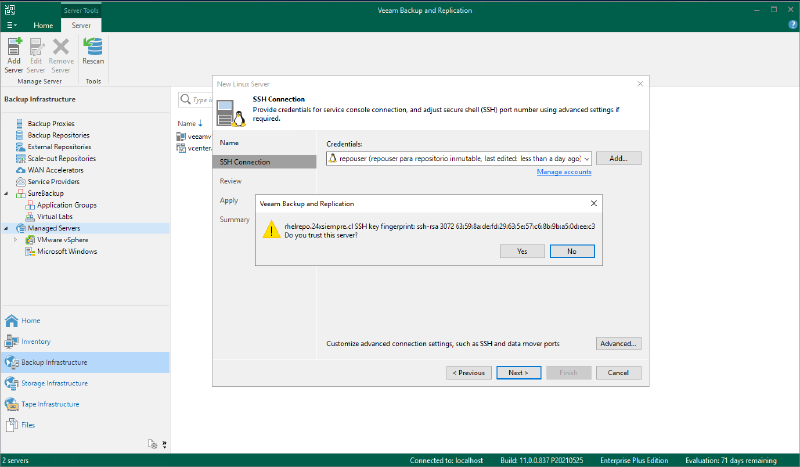Screen dimensions: 800x467
Task: Close the SSH fingerprint warning dialog
Action: point(593,203)
